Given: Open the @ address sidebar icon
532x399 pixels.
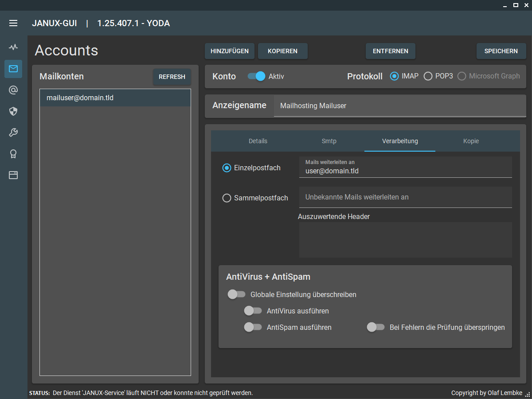Looking at the screenshot, I should click(13, 90).
